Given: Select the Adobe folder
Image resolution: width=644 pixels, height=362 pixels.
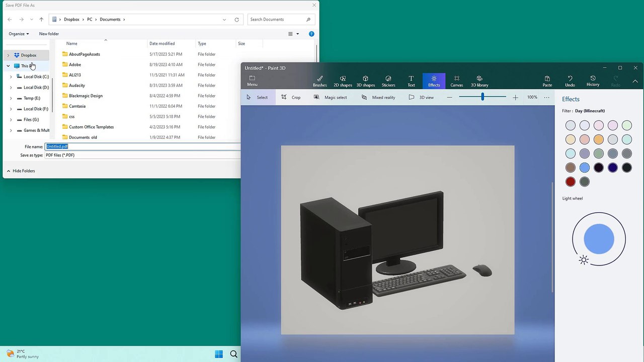Looking at the screenshot, I should coord(74,64).
